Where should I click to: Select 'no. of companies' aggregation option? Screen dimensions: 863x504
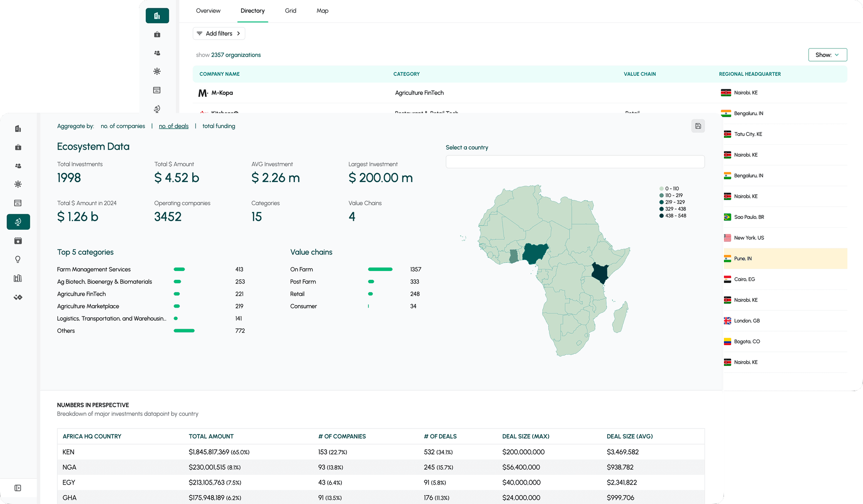click(x=123, y=126)
